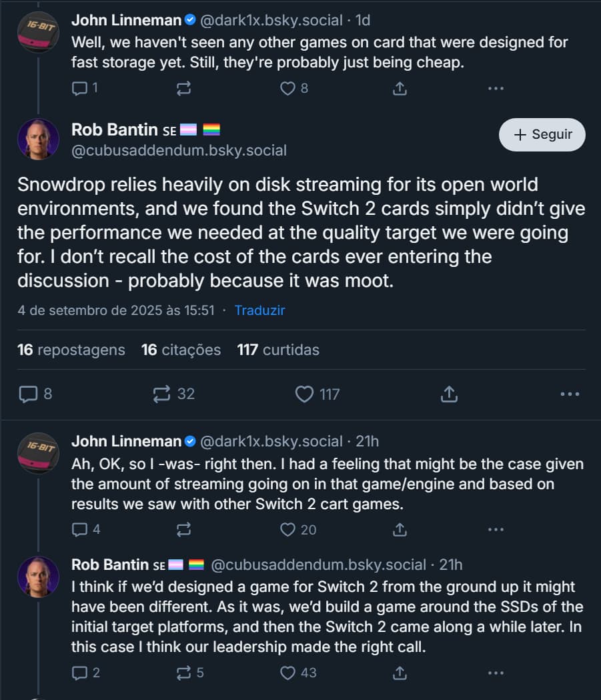Like John Linneman's top reply with 8 likes

[x=287, y=88]
